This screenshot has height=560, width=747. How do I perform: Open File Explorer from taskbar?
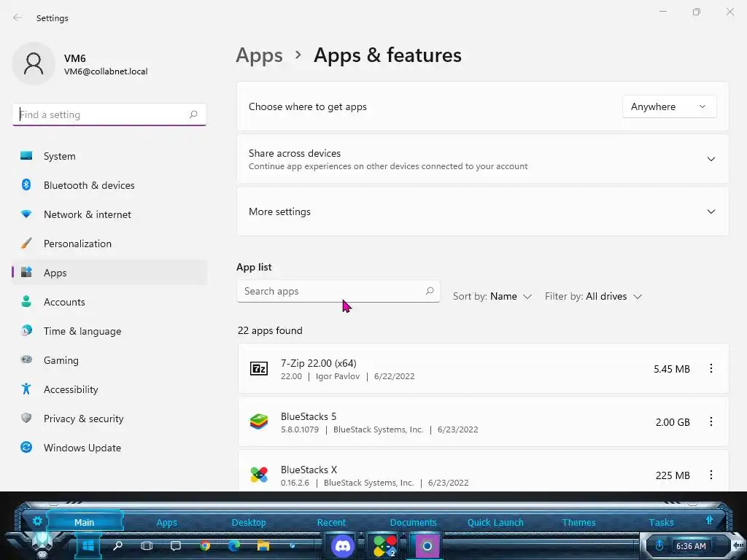[x=263, y=545]
